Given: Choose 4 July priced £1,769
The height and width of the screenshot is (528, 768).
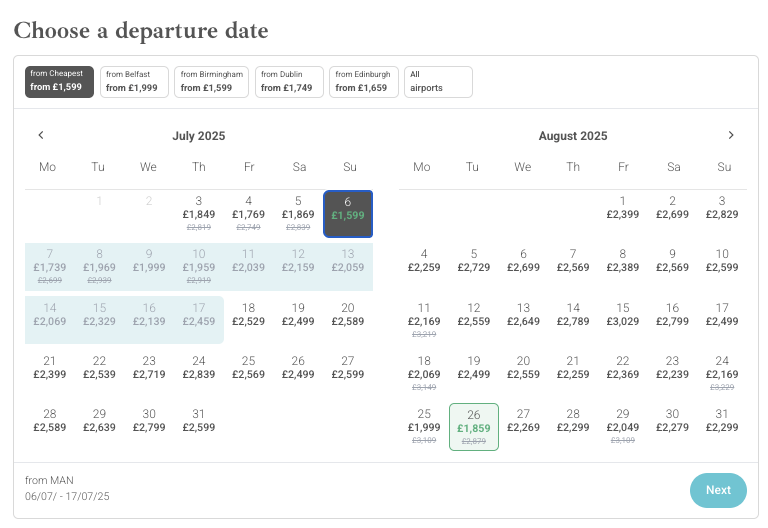Looking at the screenshot, I should point(248,214).
